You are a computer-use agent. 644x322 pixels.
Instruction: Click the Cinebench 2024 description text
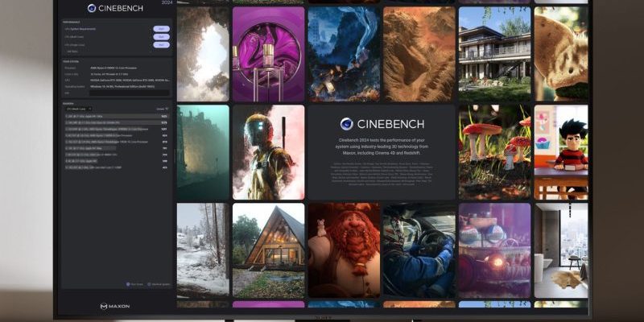click(x=382, y=147)
